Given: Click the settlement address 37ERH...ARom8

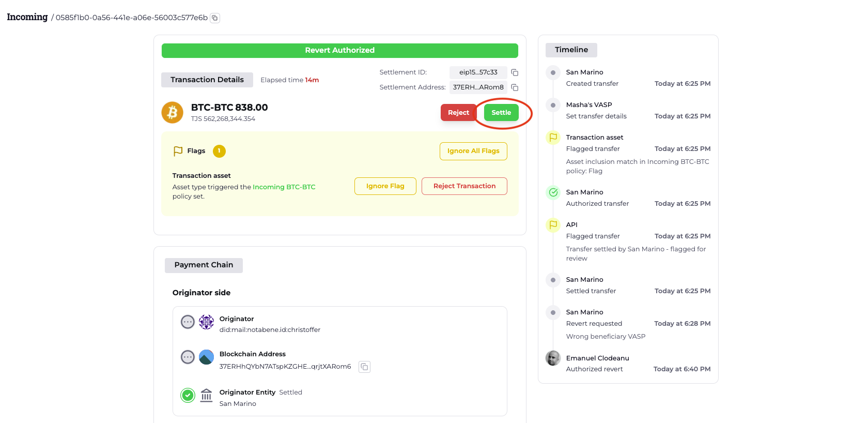Looking at the screenshot, I should pos(478,87).
